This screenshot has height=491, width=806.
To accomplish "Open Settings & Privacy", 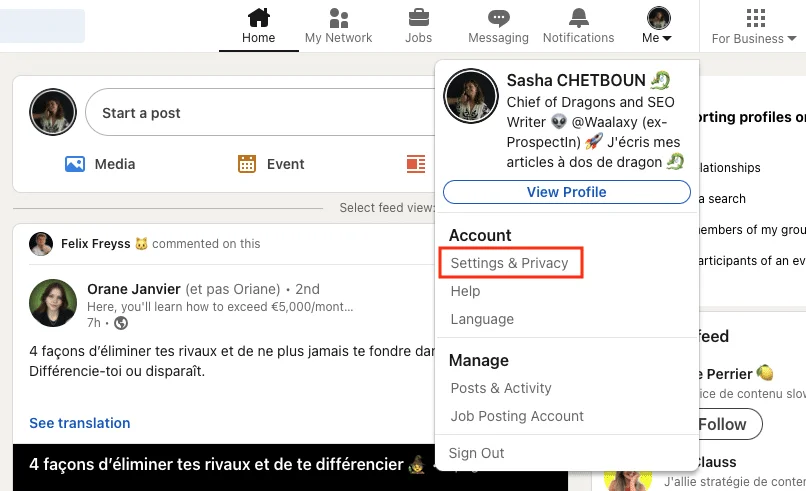I will coord(509,263).
